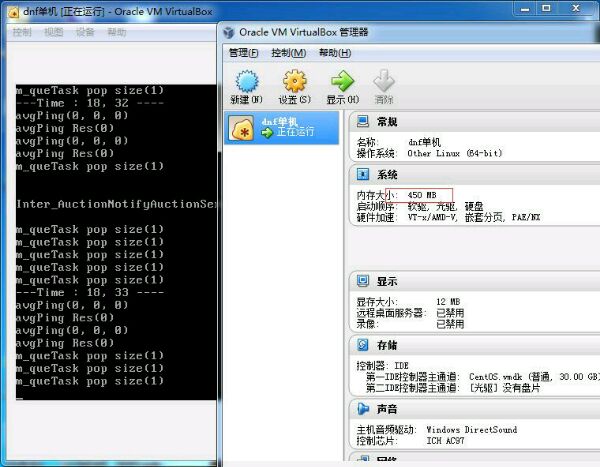Click the dnf单机 VM window title icon
Viewport: 600px width, 467px height.
(x=13, y=12)
